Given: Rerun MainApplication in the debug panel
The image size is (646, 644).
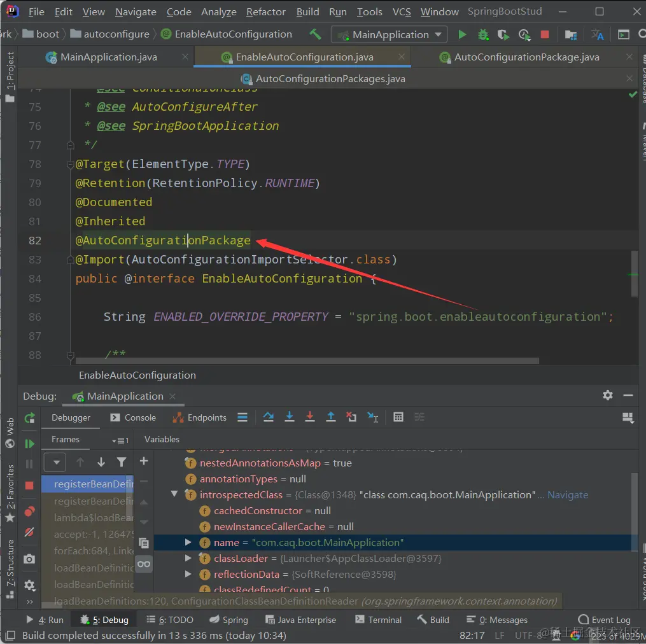Looking at the screenshot, I should click(x=29, y=418).
